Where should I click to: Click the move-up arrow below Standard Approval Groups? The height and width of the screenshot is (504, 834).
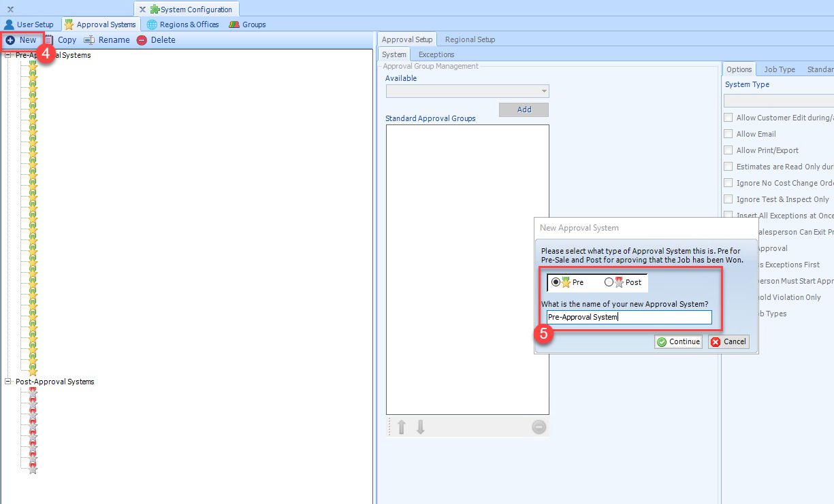(x=401, y=427)
